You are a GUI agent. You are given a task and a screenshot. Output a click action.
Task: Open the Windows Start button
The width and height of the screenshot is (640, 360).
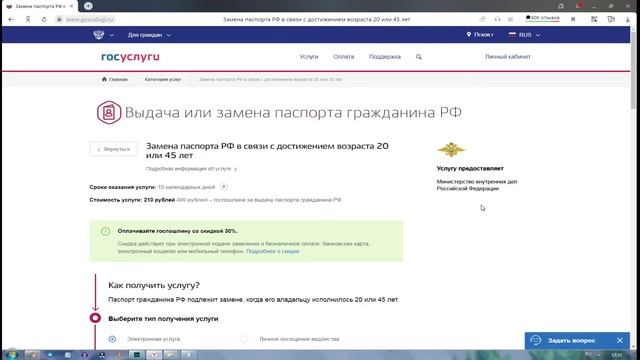tap(11, 355)
